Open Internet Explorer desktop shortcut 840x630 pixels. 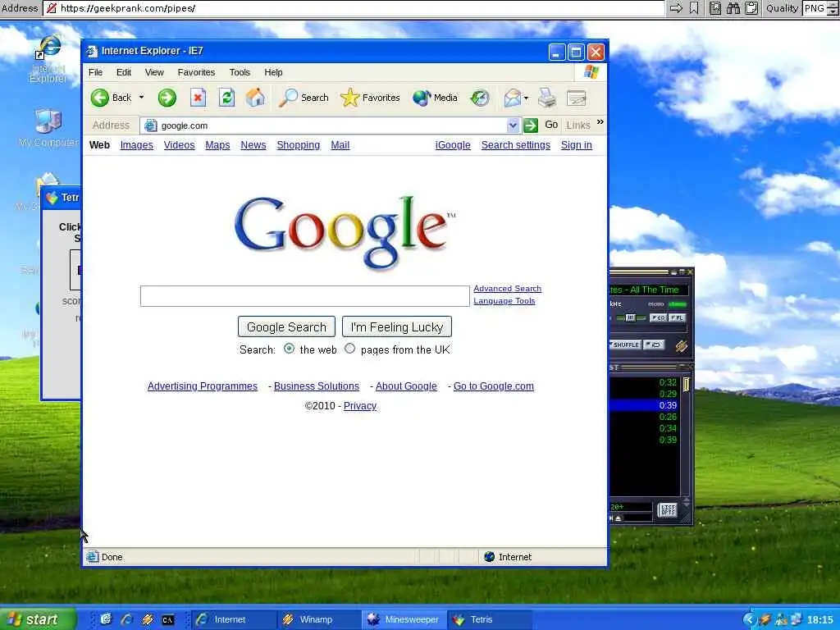(x=48, y=59)
